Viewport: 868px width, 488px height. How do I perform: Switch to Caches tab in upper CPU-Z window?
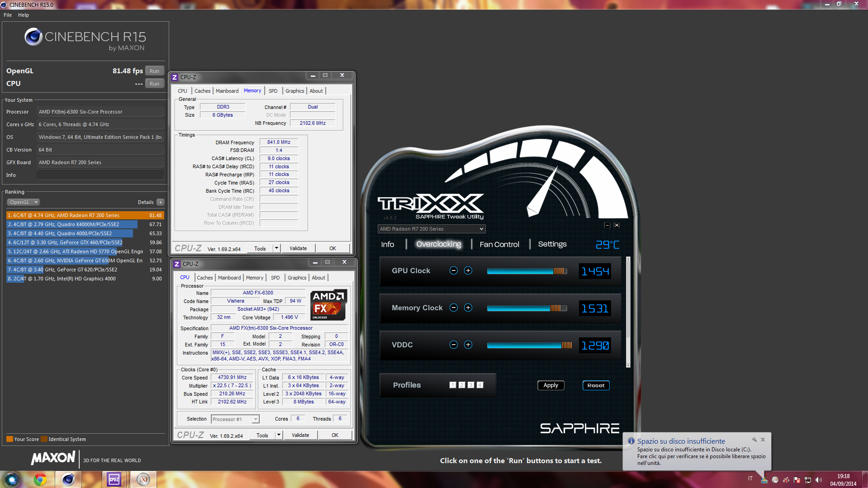click(202, 91)
